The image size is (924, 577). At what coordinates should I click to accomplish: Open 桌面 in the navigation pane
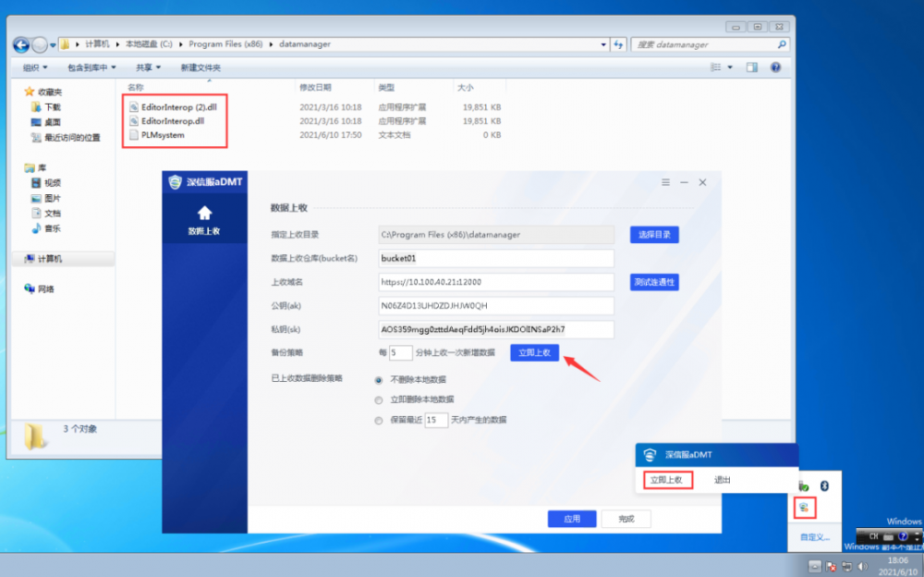click(46, 122)
